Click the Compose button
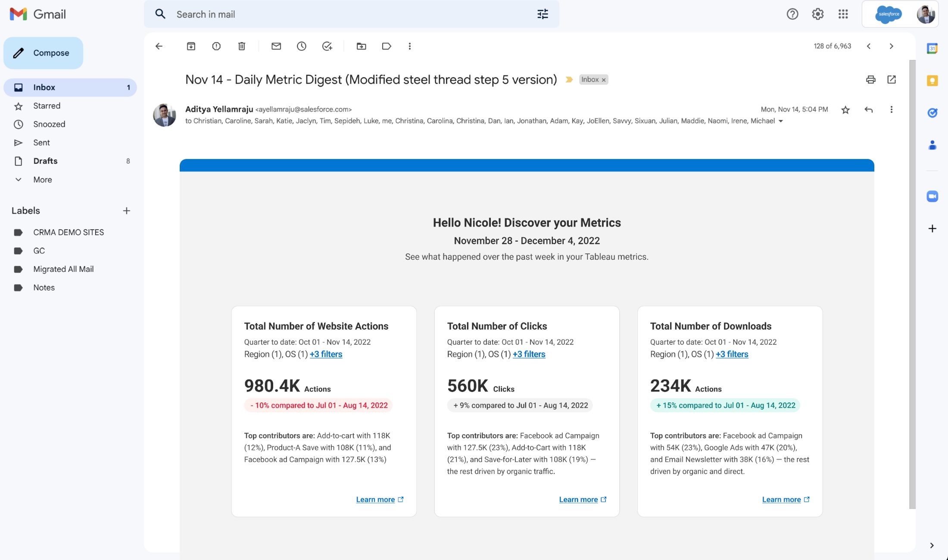948x560 pixels. tap(43, 53)
